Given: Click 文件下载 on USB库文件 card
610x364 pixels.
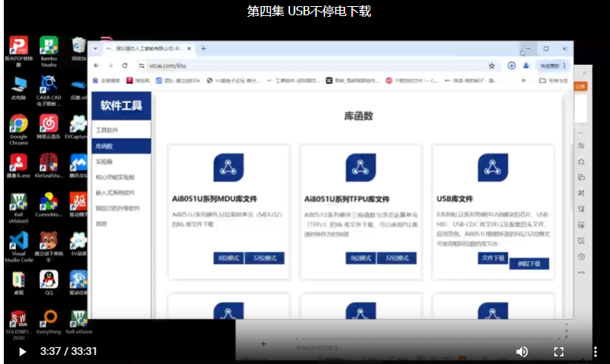Looking at the screenshot, I should 493,258.
